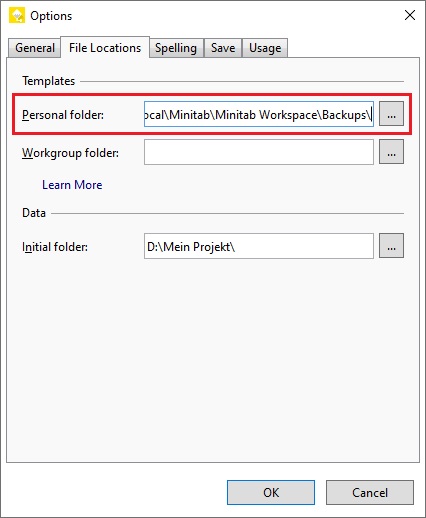Follow the Learn More link
This screenshot has height=518, width=426.
click(72, 185)
